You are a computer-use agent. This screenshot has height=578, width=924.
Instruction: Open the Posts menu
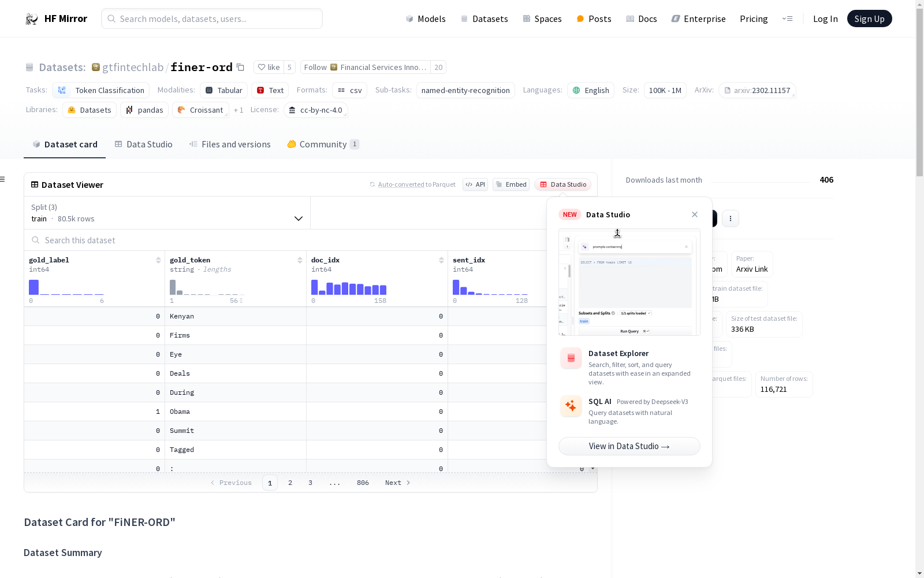tap(594, 19)
